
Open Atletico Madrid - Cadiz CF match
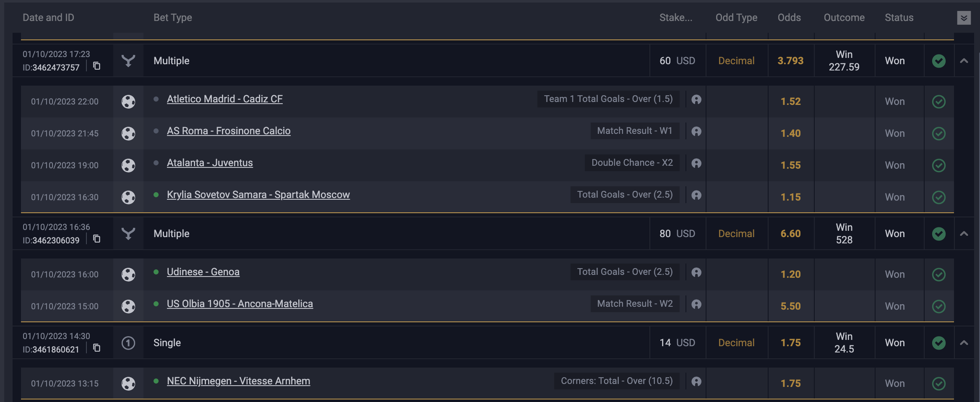[224, 99]
